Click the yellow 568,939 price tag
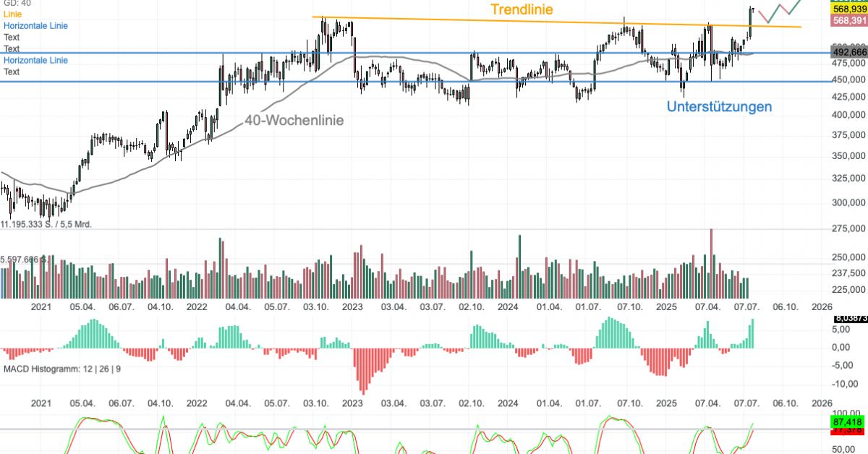The width and height of the screenshot is (868, 454). [x=849, y=9]
